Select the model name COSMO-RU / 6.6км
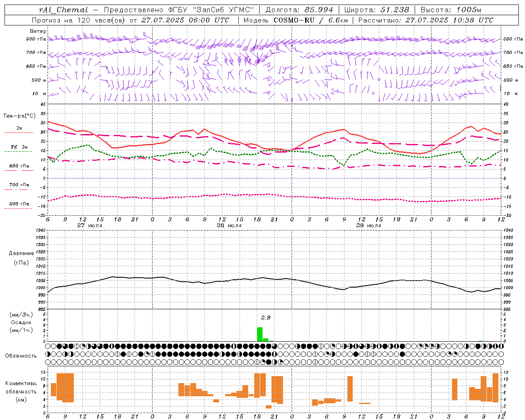The width and height of the screenshot is (525, 420). coord(311,20)
